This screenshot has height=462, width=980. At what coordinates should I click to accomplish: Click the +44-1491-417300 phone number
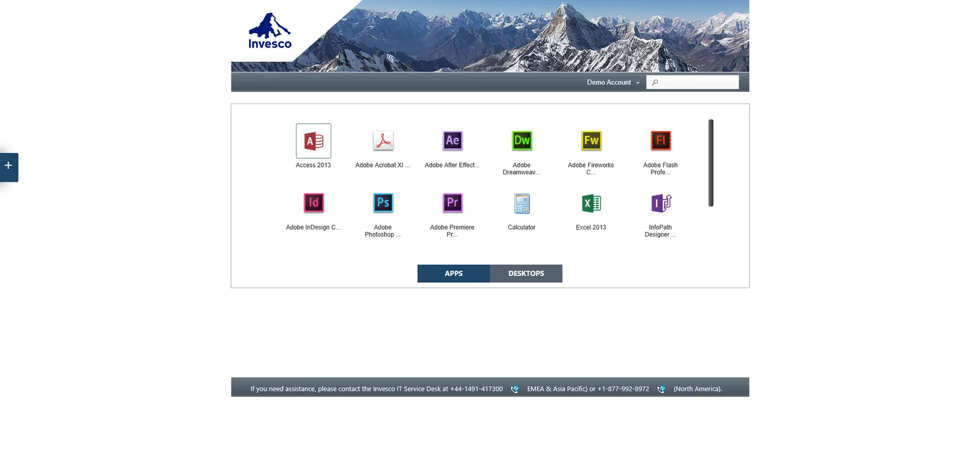477,389
